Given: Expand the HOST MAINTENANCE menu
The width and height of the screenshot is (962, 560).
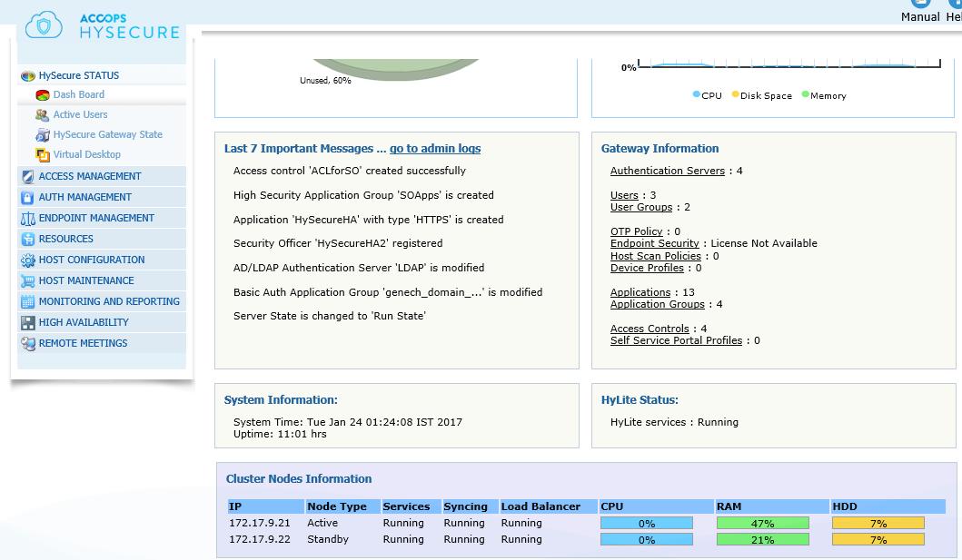Looking at the screenshot, I should point(86,280).
